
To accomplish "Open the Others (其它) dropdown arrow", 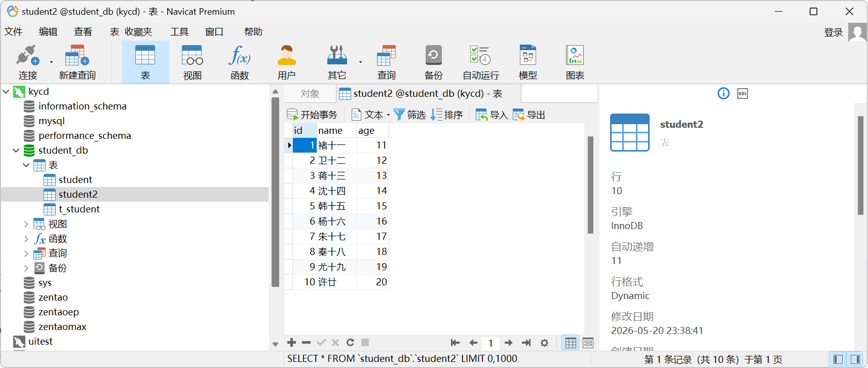I will [360, 62].
